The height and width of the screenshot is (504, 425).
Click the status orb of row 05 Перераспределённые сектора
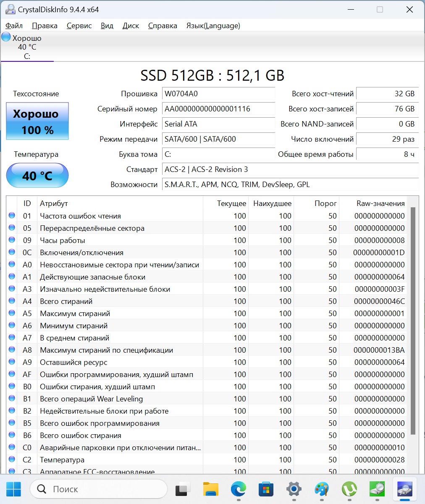pos(12,227)
